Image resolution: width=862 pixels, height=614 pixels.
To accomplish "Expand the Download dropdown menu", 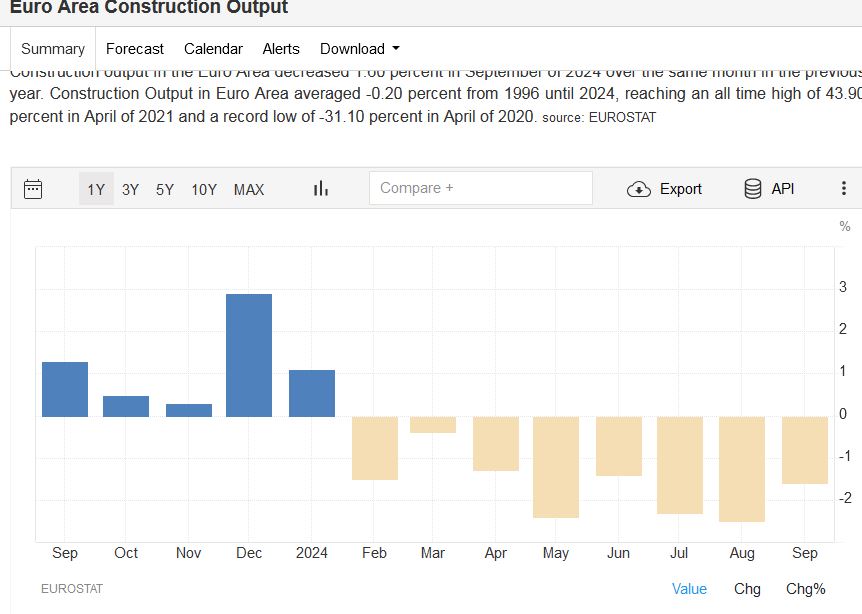I will click(359, 49).
